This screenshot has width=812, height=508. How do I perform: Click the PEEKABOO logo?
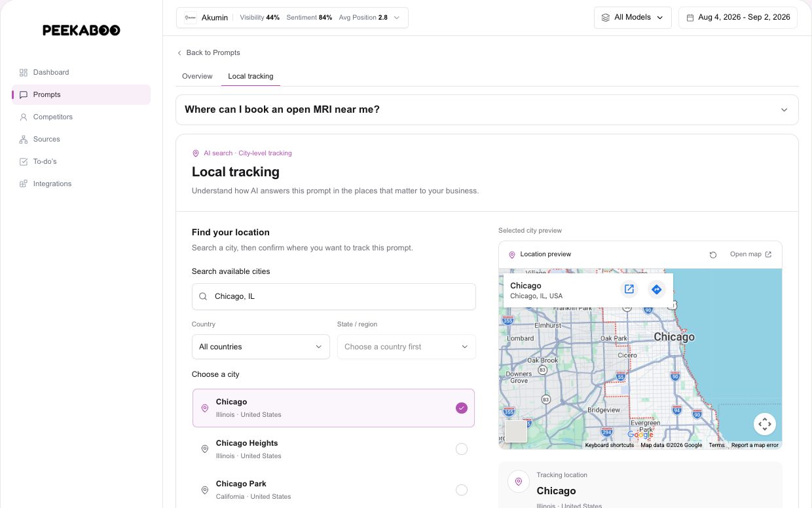[x=81, y=30]
